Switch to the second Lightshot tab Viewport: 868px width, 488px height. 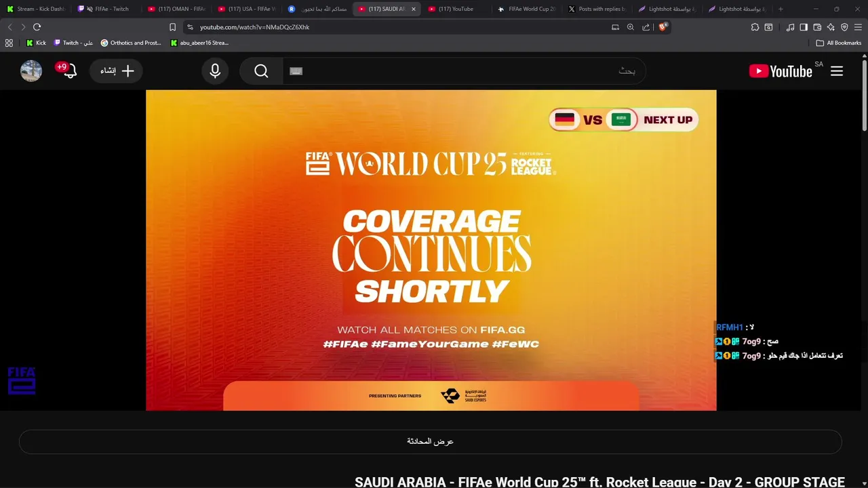click(737, 9)
